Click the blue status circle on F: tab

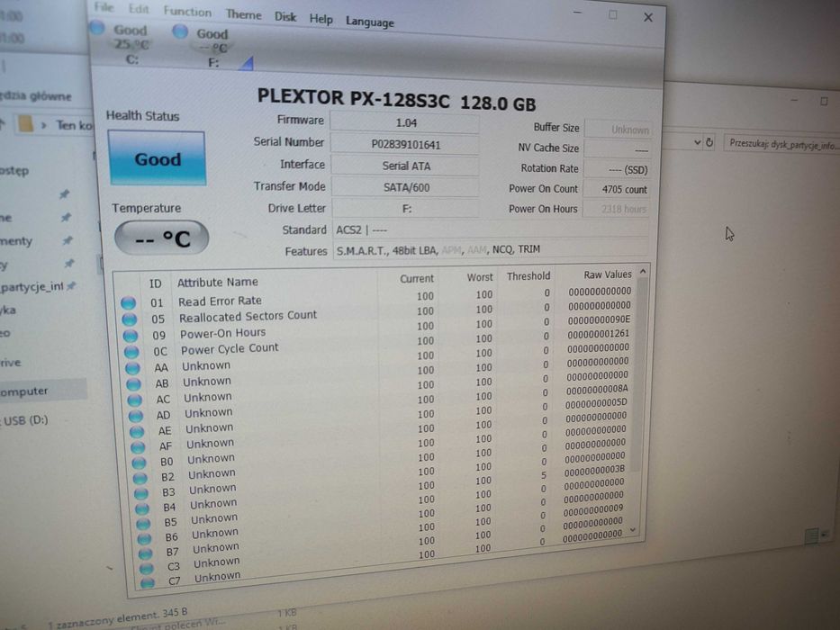[180, 31]
